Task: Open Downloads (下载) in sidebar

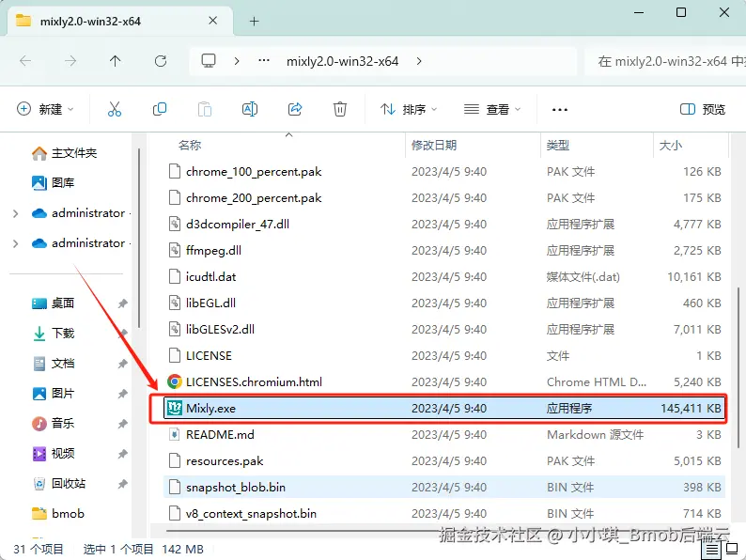Action: pos(53,333)
